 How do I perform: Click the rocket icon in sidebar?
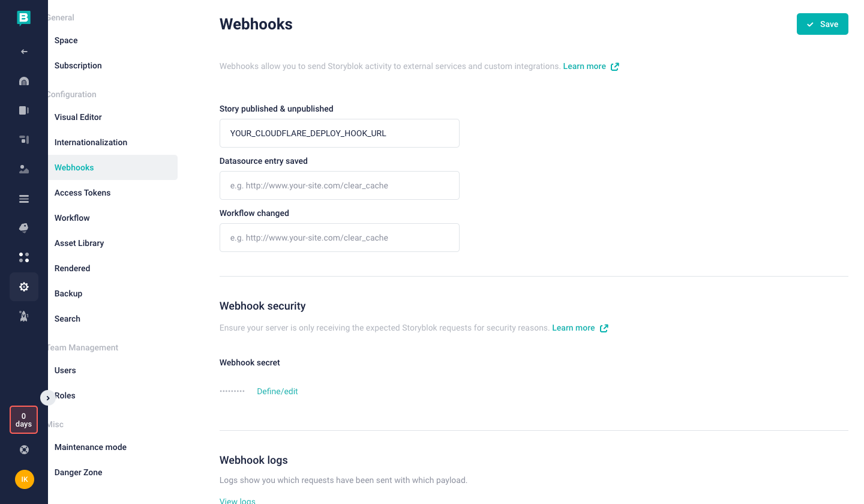pyautogui.click(x=24, y=316)
